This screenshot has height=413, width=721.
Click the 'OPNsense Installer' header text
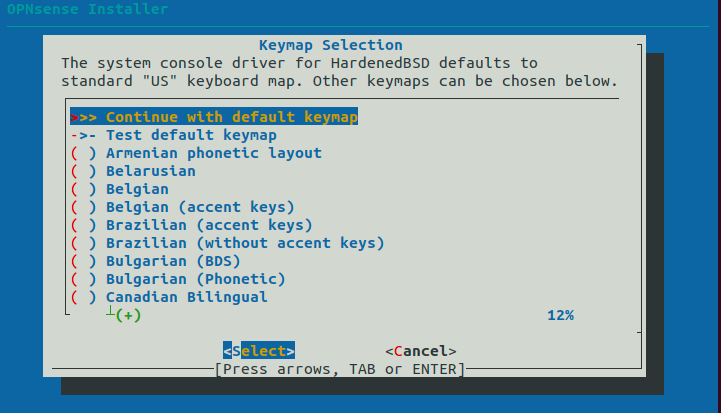point(88,9)
